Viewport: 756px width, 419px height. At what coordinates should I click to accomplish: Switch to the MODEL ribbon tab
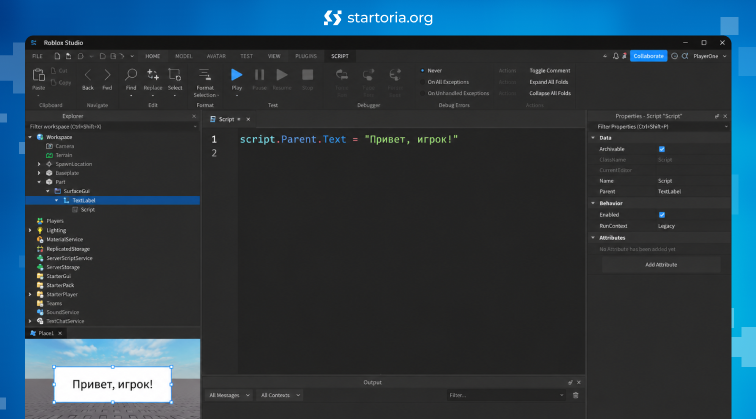(184, 56)
